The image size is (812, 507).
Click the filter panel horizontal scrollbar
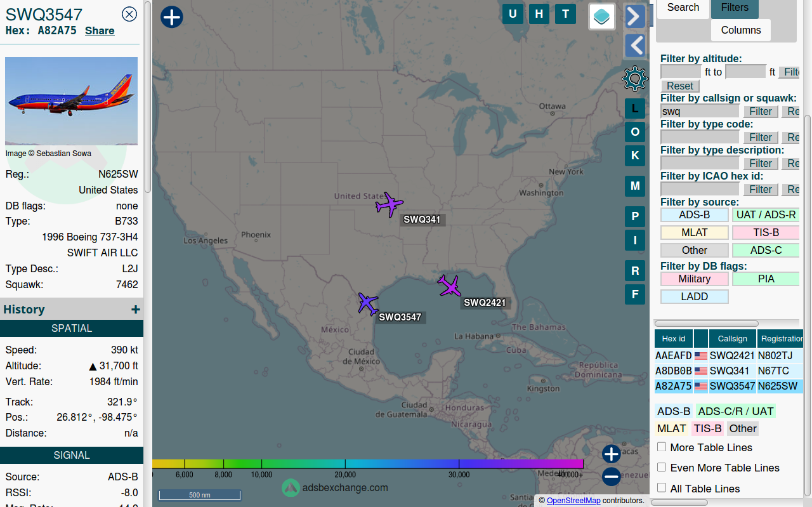pyautogui.click(x=706, y=324)
